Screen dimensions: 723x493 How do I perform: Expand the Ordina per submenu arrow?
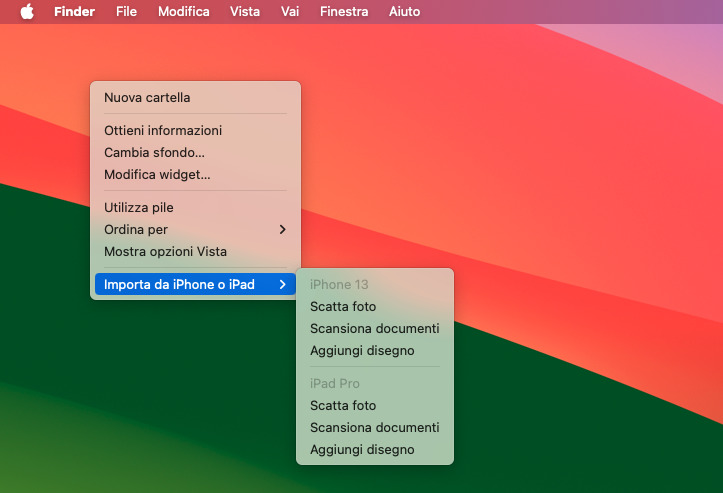[x=282, y=229]
